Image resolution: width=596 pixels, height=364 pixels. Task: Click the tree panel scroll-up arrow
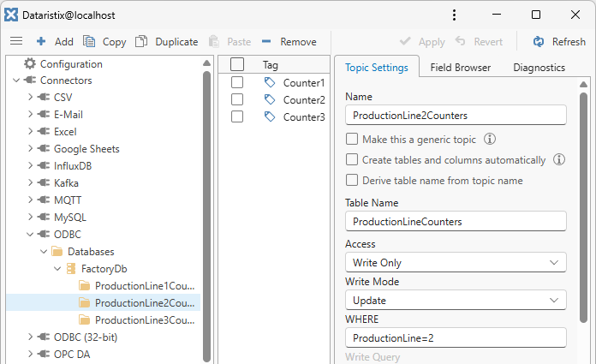click(206, 63)
